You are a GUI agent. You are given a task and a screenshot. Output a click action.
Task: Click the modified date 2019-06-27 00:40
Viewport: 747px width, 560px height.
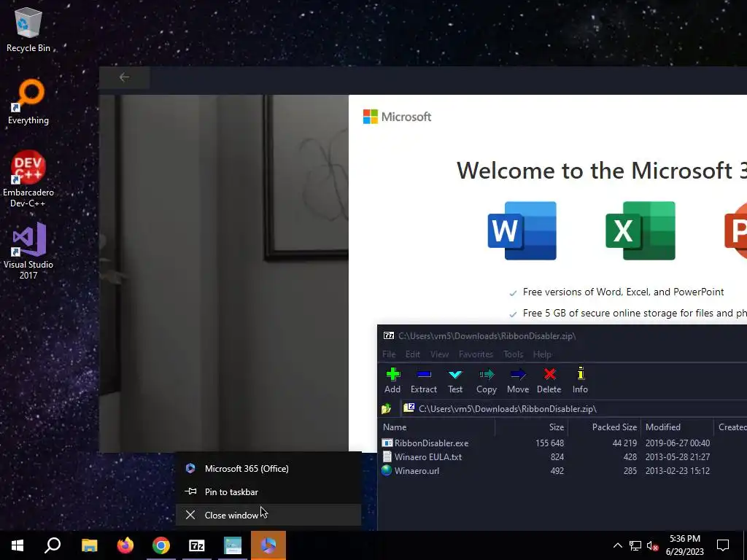pos(678,443)
